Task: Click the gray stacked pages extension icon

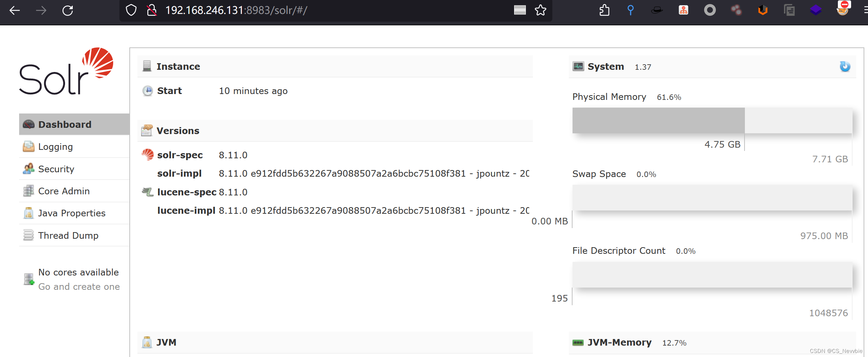Action: (x=789, y=10)
